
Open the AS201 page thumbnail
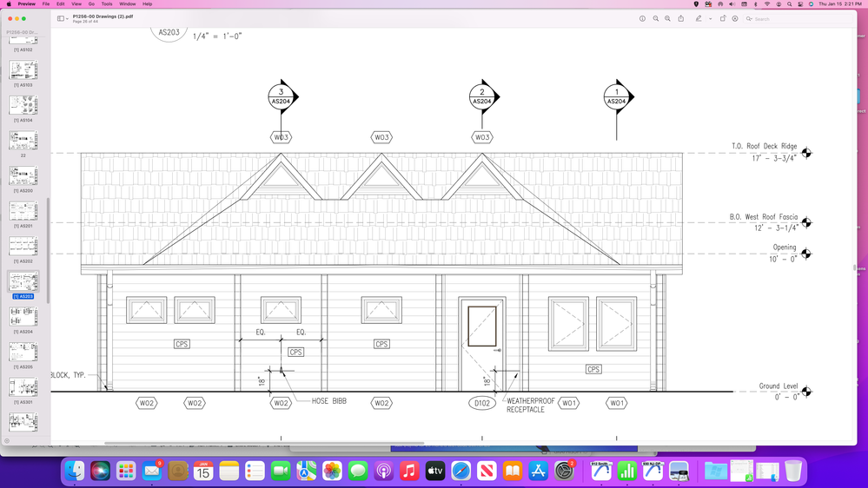point(23,211)
